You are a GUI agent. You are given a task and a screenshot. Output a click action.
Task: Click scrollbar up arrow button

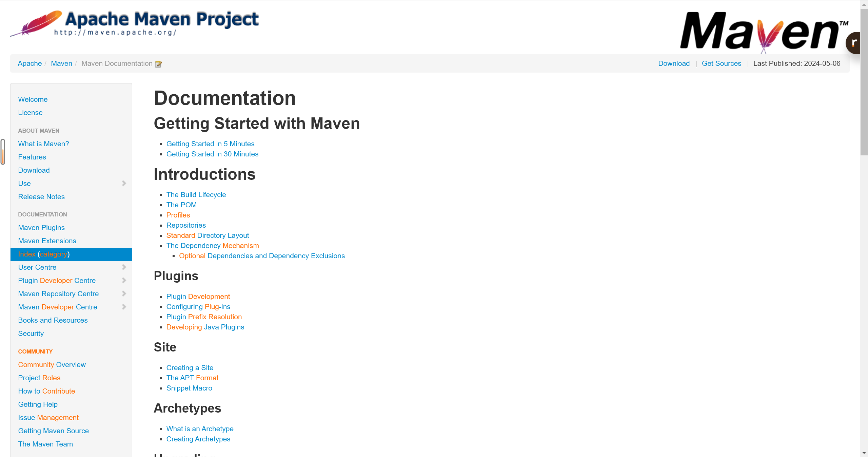(864, 4)
